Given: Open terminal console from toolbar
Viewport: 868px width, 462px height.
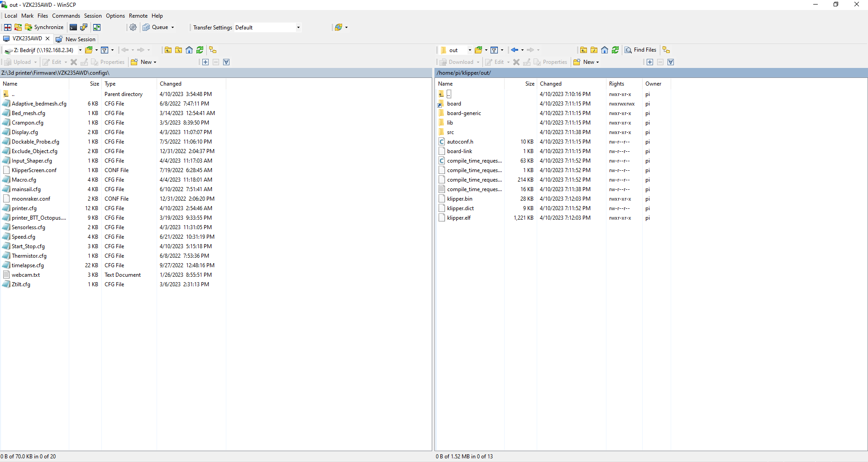Looking at the screenshot, I should pos(73,27).
